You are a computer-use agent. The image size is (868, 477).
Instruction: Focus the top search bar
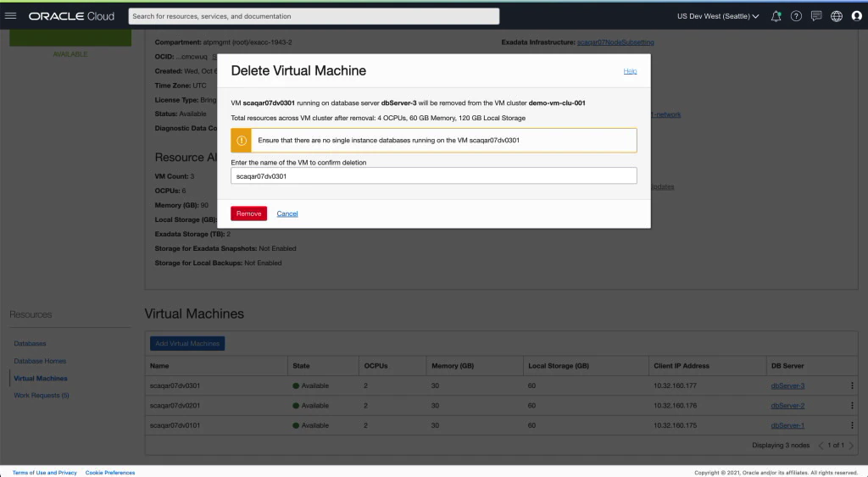[314, 16]
